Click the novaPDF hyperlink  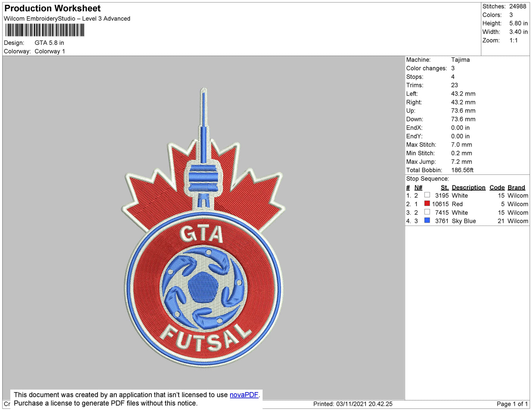[x=244, y=395]
